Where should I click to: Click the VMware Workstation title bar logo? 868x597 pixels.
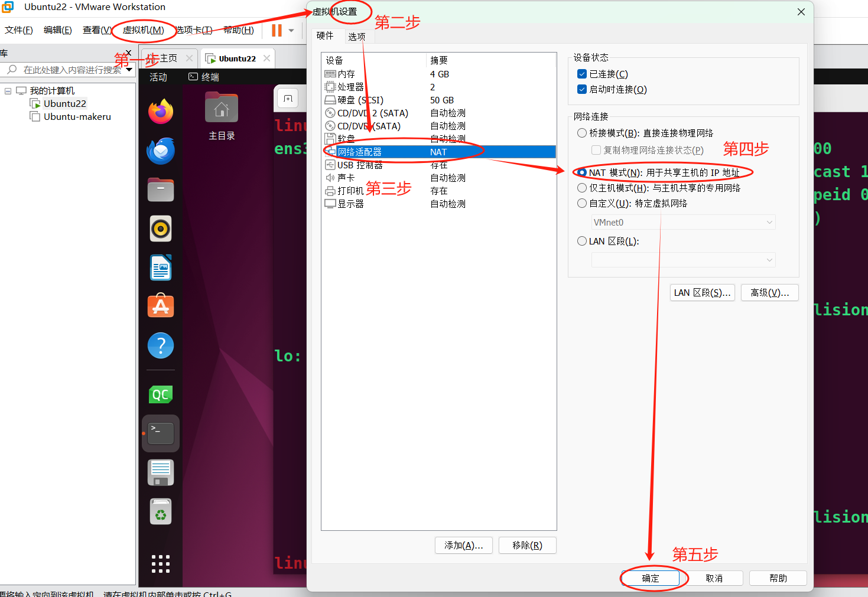tap(8, 7)
